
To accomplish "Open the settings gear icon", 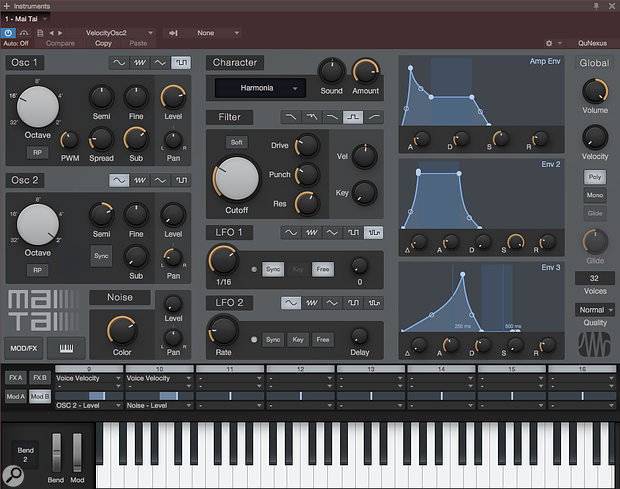I will pyautogui.click(x=549, y=43).
